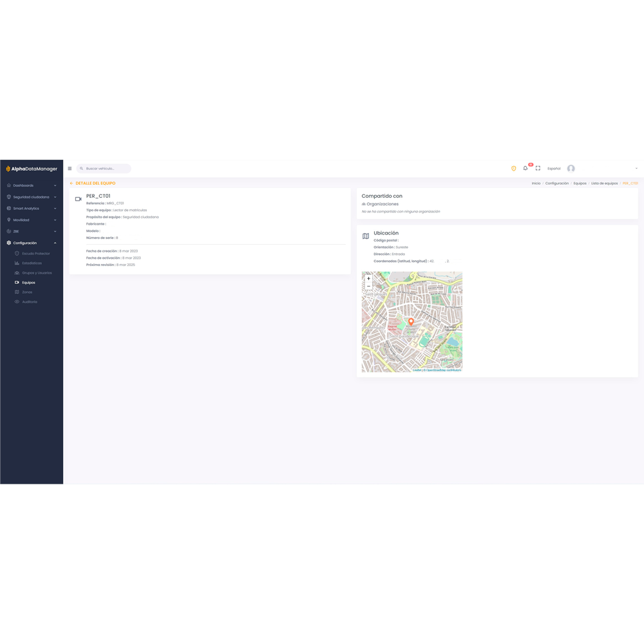Click the Auditoría eye icon
This screenshot has height=644, width=644.
coord(17,301)
